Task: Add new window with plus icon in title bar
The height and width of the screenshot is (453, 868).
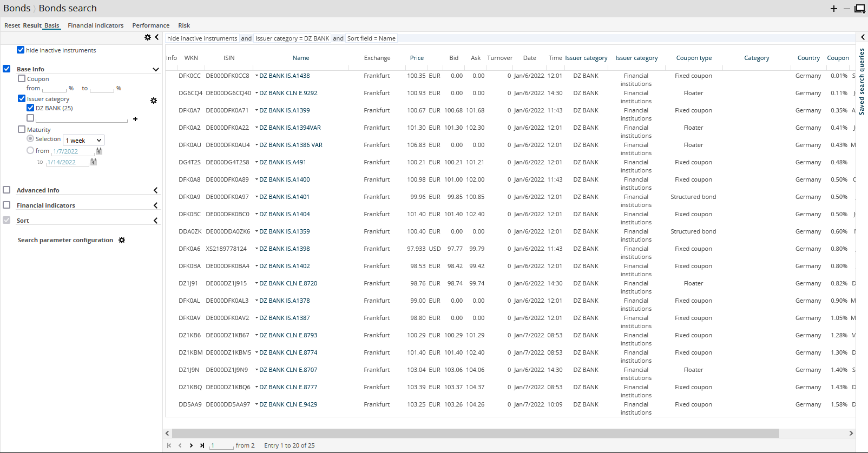Action: 834,9
